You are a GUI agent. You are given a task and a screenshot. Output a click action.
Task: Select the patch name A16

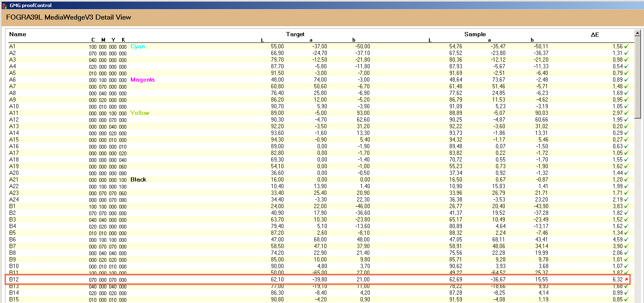coord(14,146)
